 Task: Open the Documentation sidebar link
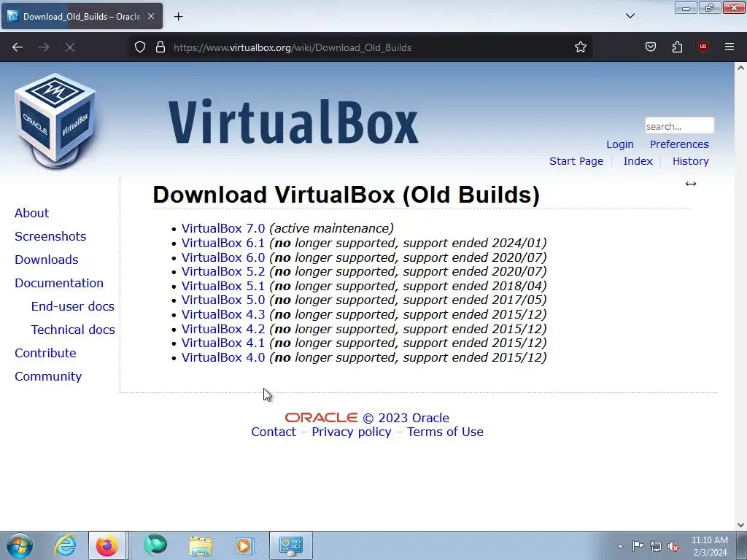coord(59,283)
